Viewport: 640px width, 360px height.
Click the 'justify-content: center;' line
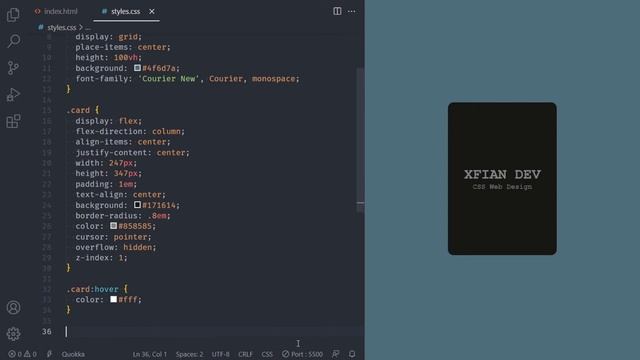point(132,152)
